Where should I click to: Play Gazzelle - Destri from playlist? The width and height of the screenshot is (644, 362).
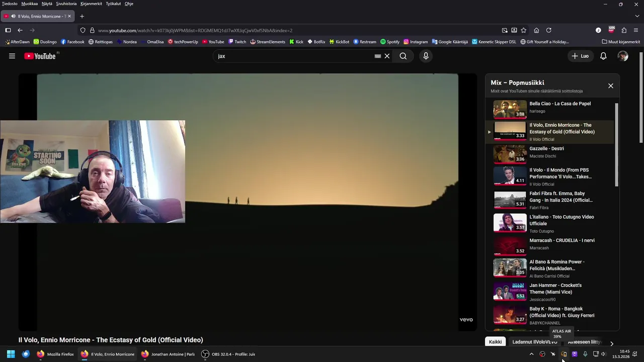(x=550, y=154)
